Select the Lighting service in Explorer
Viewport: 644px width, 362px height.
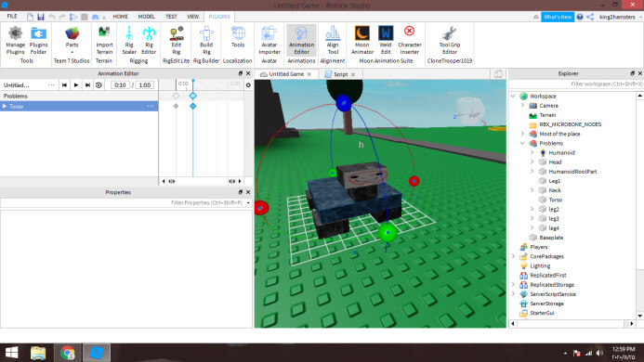(540, 266)
